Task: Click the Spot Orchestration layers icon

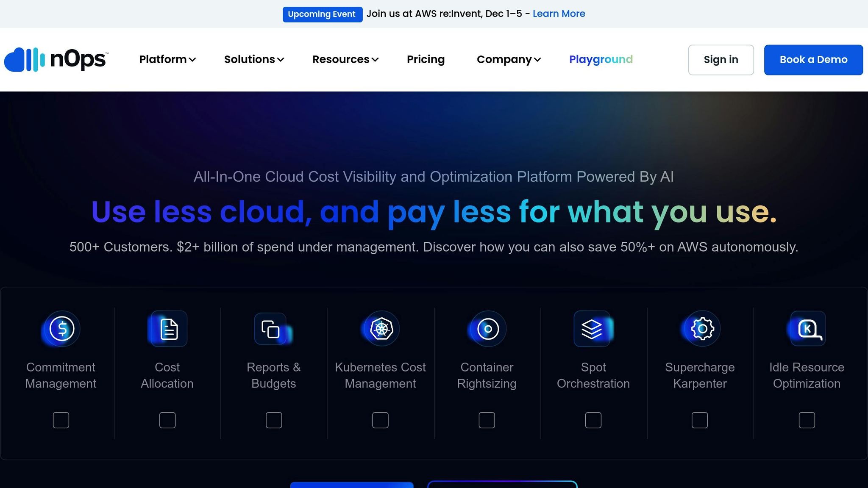Action: click(x=592, y=329)
